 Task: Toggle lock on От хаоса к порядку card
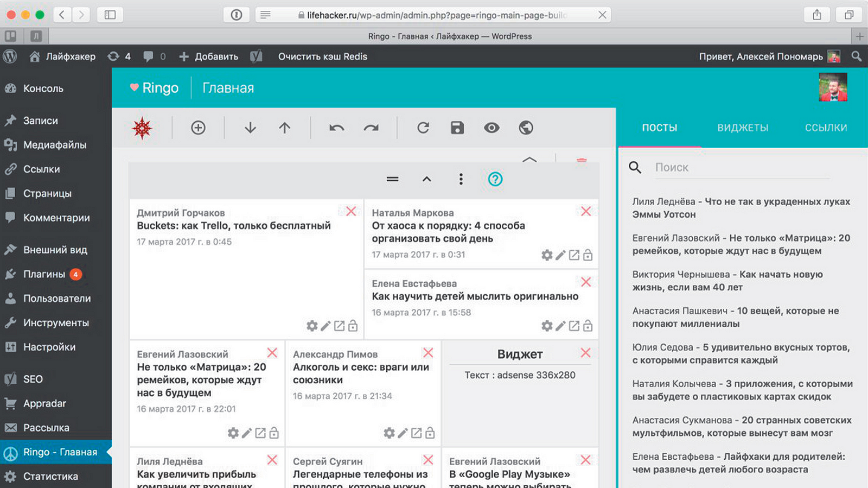tap(588, 255)
